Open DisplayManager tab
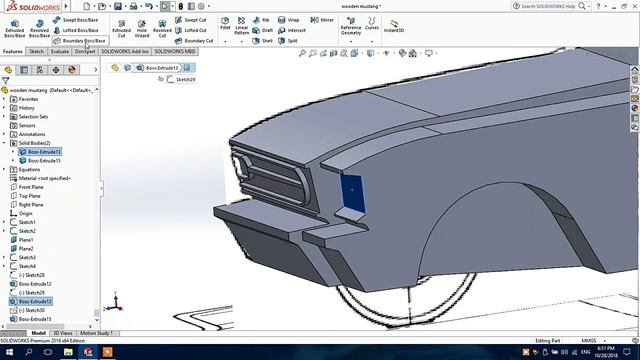640x360 pixels. pyautogui.click(x=72, y=70)
